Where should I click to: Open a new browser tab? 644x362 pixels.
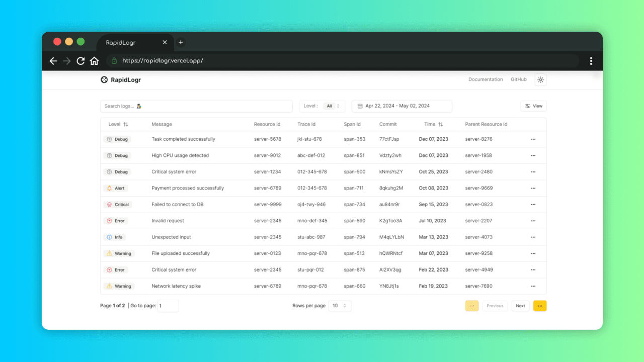[x=181, y=42]
